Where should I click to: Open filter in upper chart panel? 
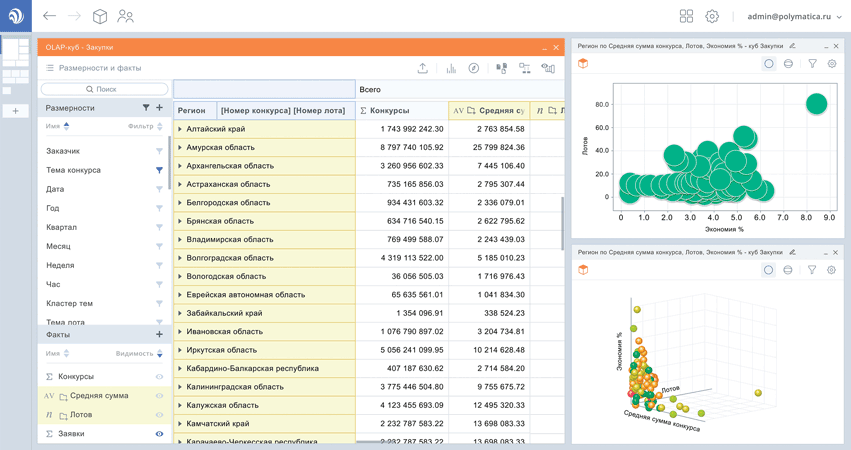click(x=812, y=64)
